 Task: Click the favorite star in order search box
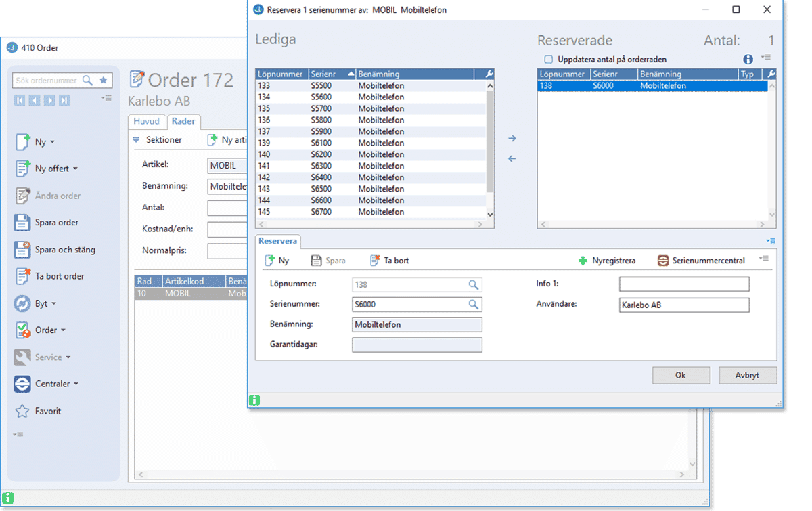(103, 80)
